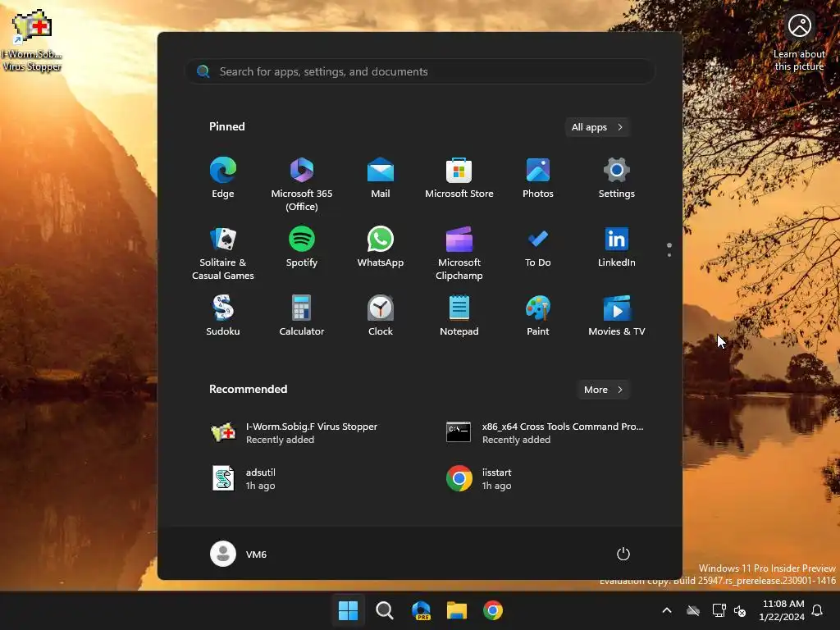Screen dimensions: 840x630
Task: Click the OneDrive tray icon
Action: click(x=693, y=610)
